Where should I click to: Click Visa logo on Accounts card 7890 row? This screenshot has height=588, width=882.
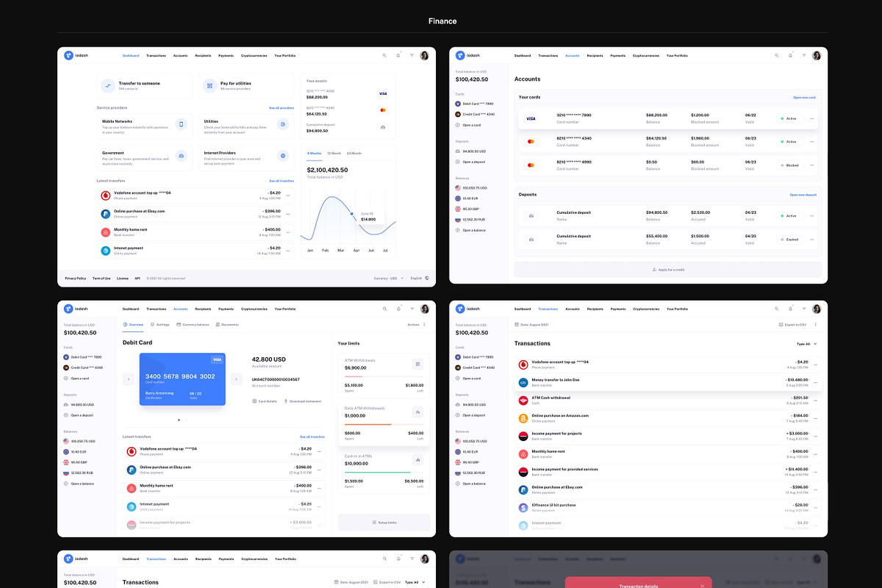(x=531, y=118)
